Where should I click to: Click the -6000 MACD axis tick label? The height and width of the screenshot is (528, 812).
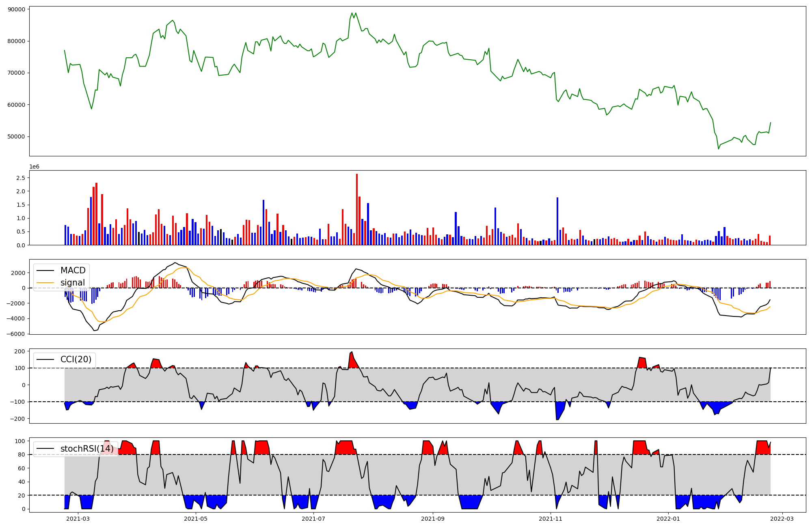15,334
